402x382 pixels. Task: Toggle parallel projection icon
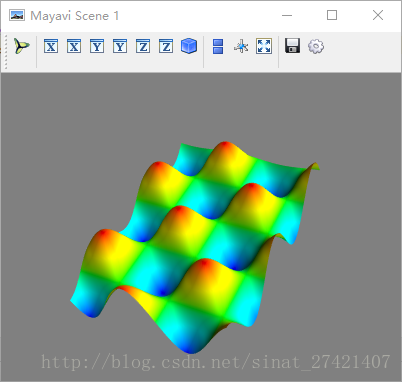point(218,46)
